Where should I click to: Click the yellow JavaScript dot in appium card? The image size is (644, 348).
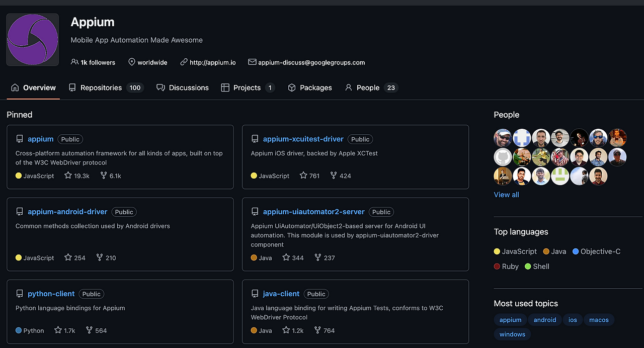(x=19, y=176)
